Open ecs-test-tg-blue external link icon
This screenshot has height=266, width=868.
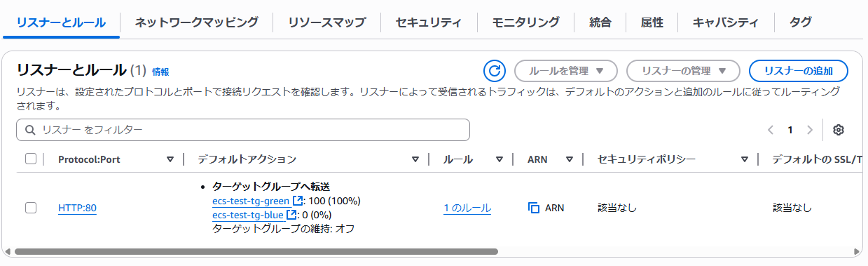click(291, 215)
